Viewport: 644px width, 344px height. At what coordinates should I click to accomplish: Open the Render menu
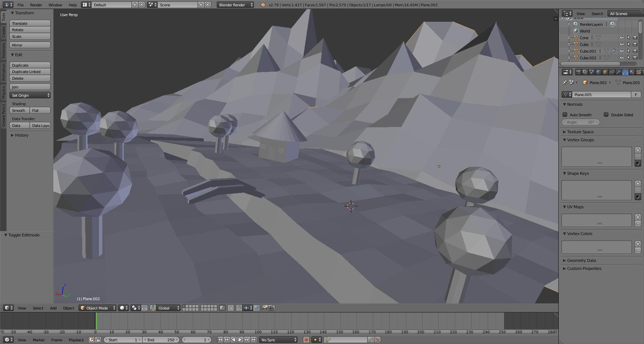click(x=36, y=5)
